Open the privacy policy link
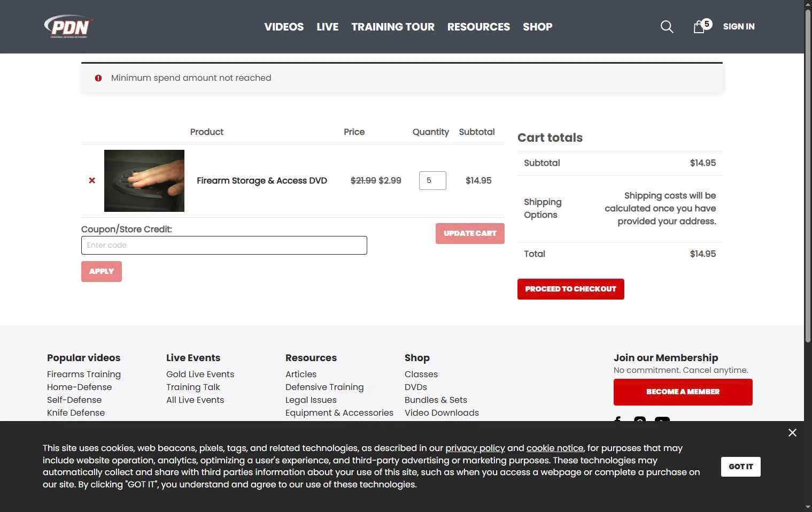The height and width of the screenshot is (512, 812). tap(475, 448)
